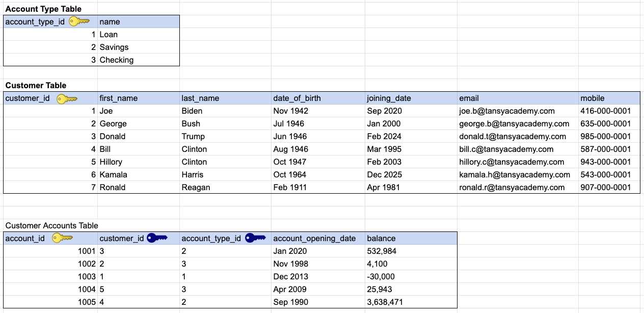Select the joining date cell "Dec 2025"
Viewport: 644px width, 313px height.
tap(411, 174)
